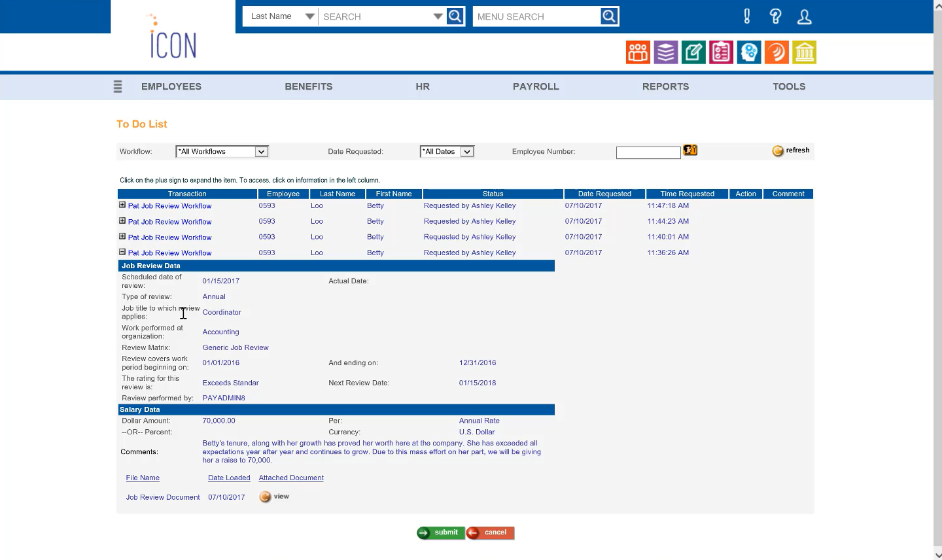Click the green submit button

(x=440, y=533)
